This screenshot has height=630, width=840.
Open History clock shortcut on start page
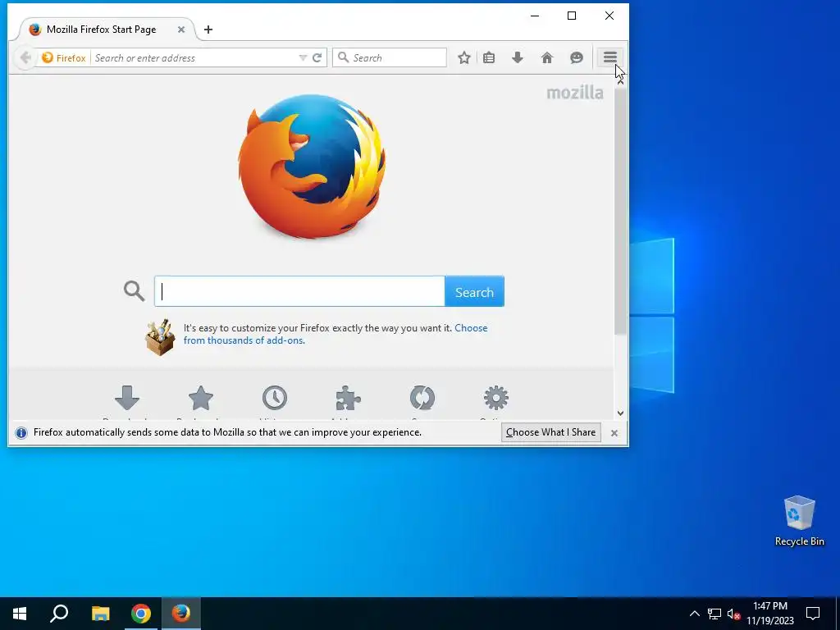click(275, 398)
